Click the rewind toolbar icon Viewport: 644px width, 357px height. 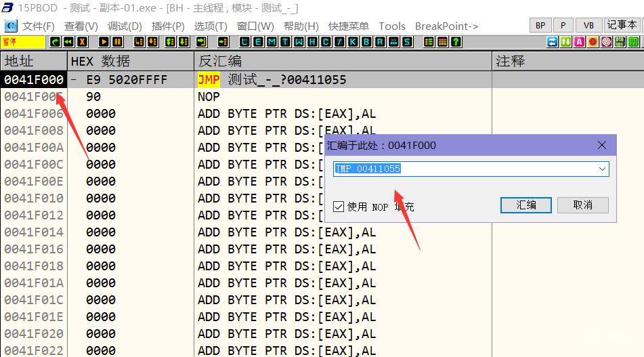pyautogui.click(x=68, y=42)
